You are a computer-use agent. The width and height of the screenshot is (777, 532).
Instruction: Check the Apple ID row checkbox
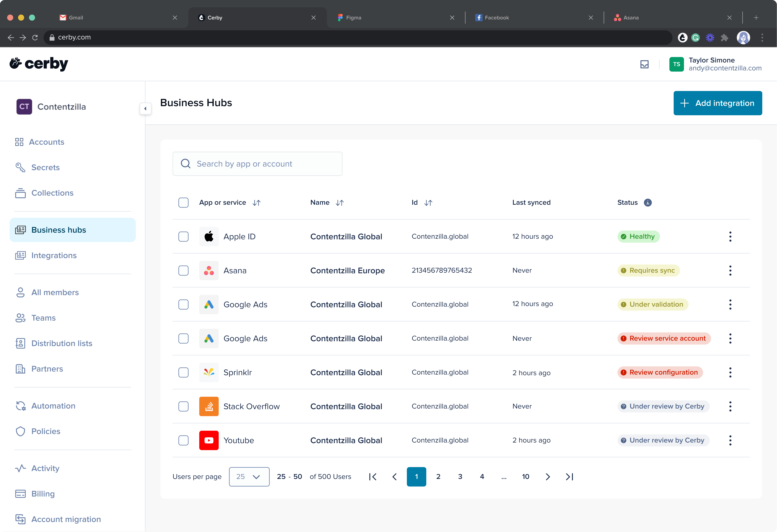pyautogui.click(x=184, y=237)
